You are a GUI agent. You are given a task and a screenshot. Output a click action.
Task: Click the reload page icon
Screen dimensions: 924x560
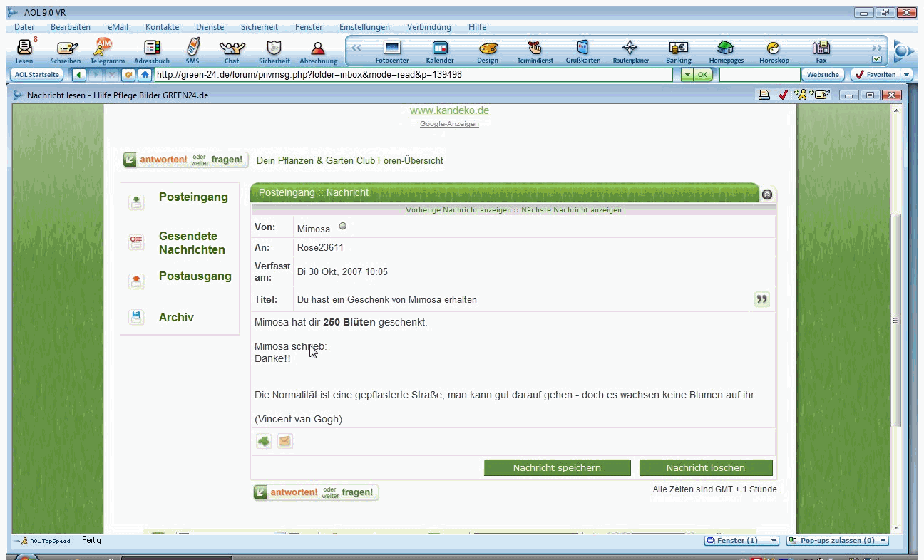pyautogui.click(x=129, y=75)
